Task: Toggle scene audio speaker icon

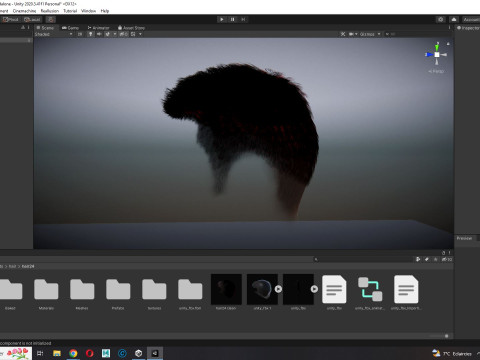Action: [x=99, y=34]
